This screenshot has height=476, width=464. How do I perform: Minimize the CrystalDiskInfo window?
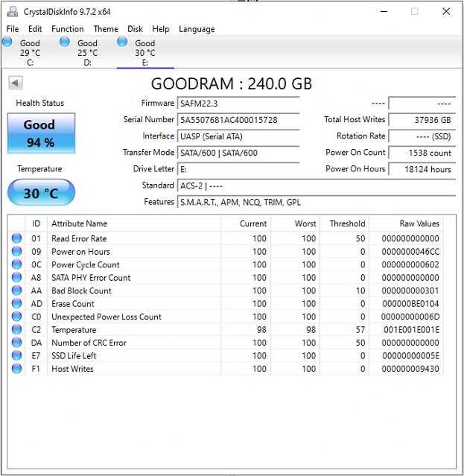coord(384,12)
